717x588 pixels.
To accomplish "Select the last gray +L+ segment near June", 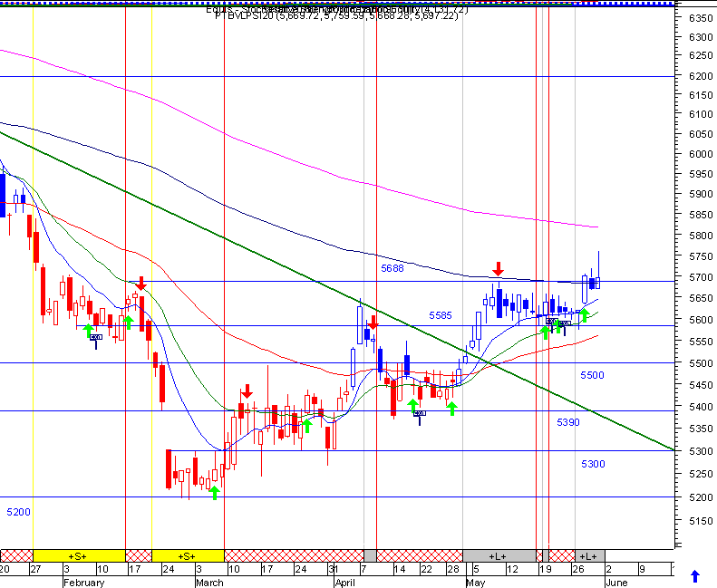I will click(590, 556).
